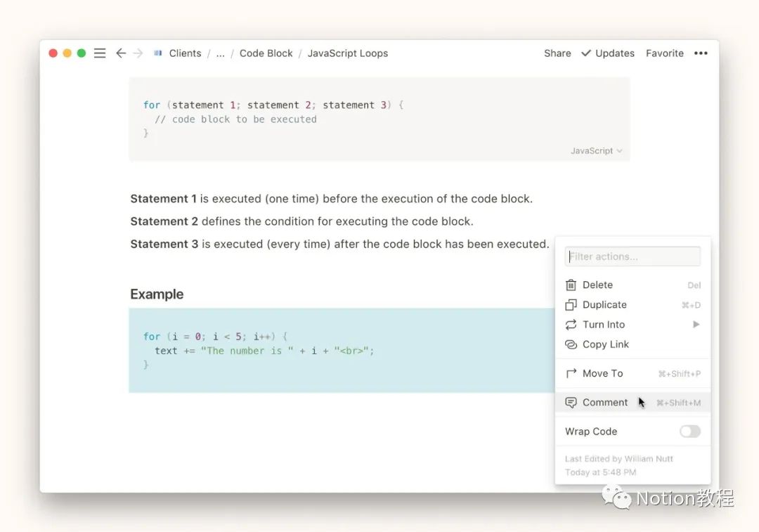Open the three-dot page options menu
This screenshot has height=532, width=759.
coord(701,53)
